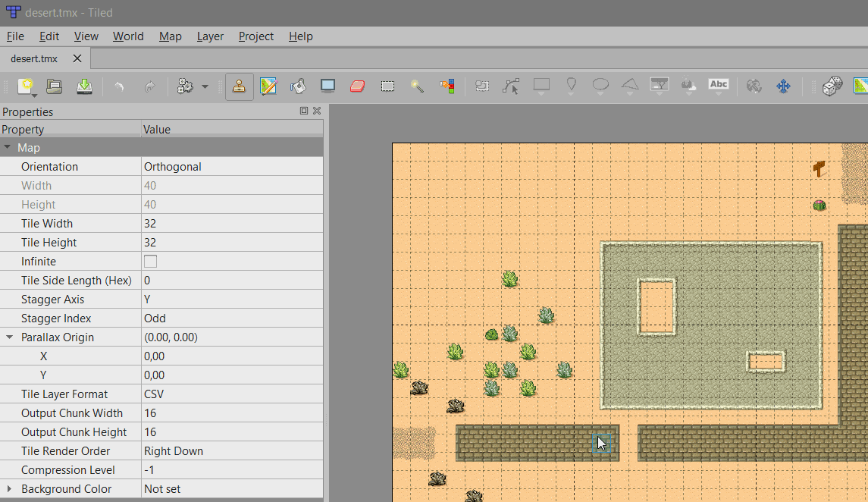The width and height of the screenshot is (868, 502).
Task: Select the Insert Point tool
Action: [571, 86]
